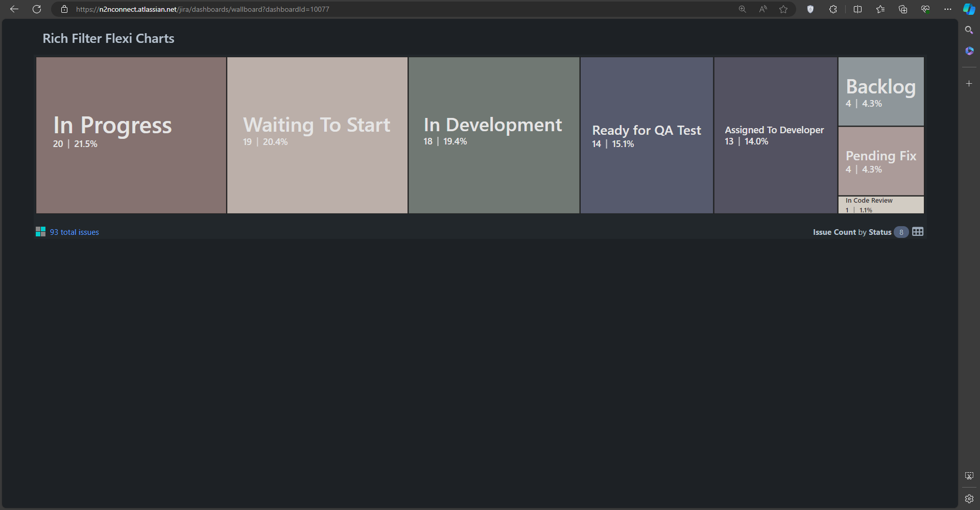Click the browser Back button
Screen dimensions: 980x510
(x=14, y=9)
